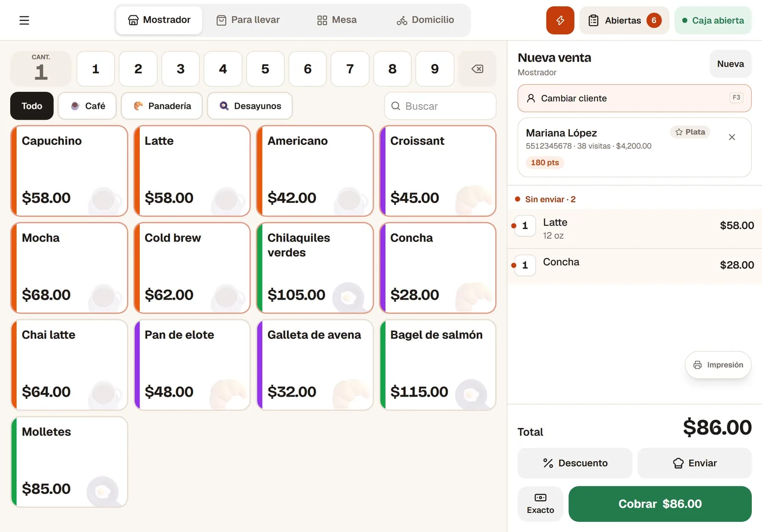Image resolution: width=762 pixels, height=532 pixels.
Task: Add Capuchino to the order
Action: [69, 171]
